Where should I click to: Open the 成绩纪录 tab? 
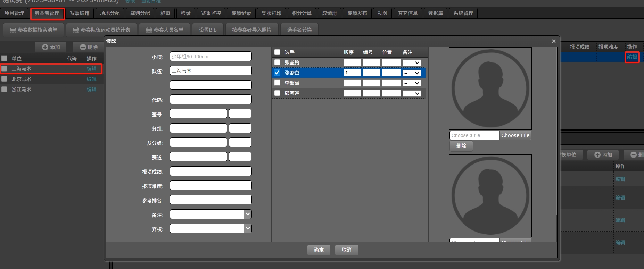coord(241,13)
